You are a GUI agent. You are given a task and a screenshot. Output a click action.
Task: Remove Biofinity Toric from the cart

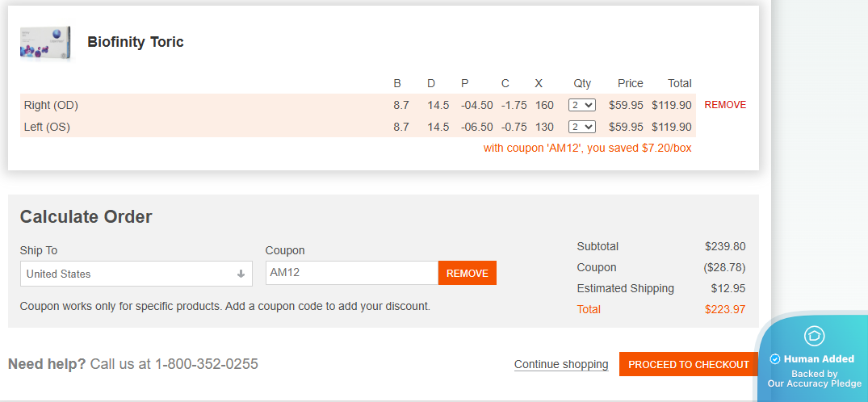point(725,105)
